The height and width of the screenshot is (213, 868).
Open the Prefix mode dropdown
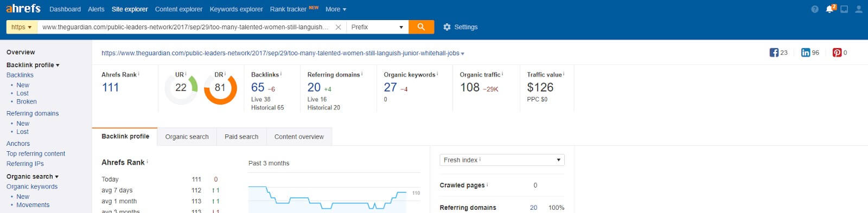click(x=378, y=27)
